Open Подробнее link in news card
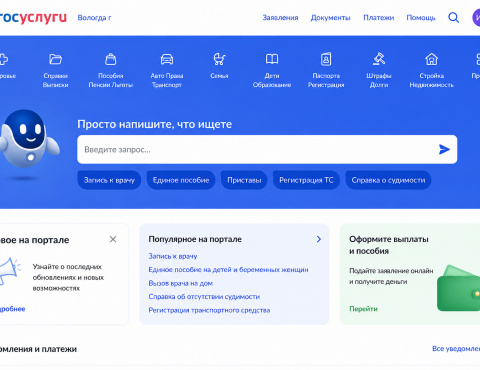Image resolution: width=480 pixels, height=370 pixels. 12,309
